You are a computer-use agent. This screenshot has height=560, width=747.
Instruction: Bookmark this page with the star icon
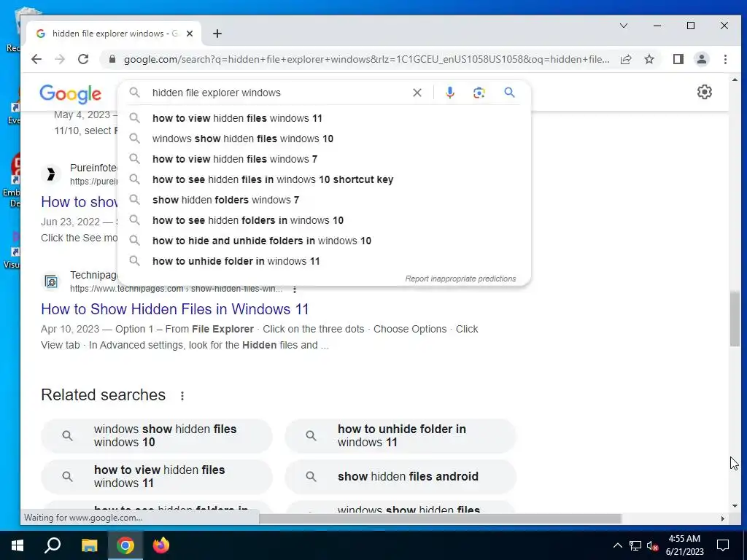pos(649,59)
